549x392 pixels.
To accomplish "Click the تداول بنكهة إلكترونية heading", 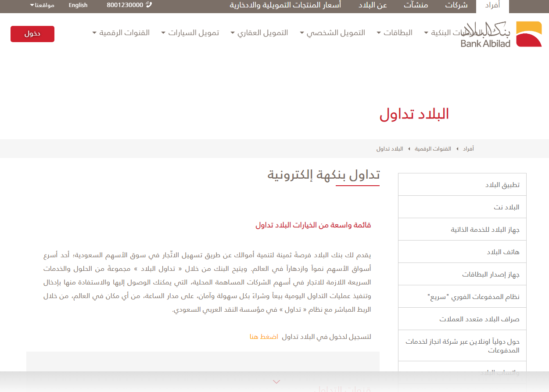I will pos(323,175).
